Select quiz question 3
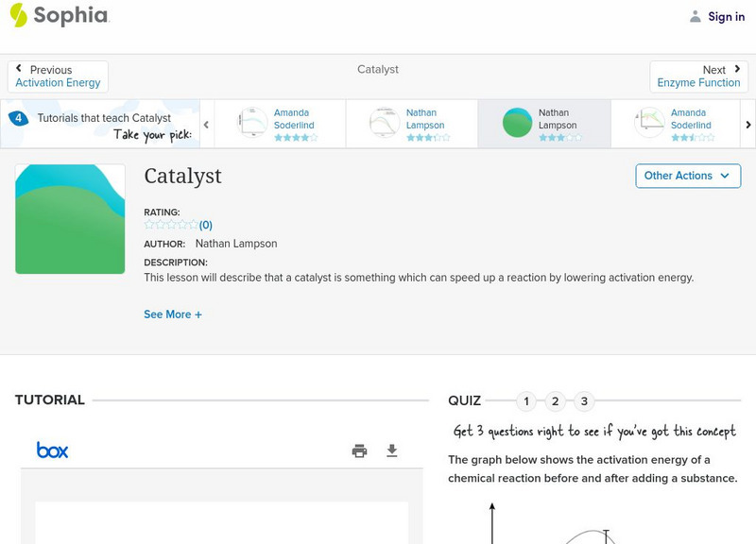The height and width of the screenshot is (544, 756). click(584, 401)
